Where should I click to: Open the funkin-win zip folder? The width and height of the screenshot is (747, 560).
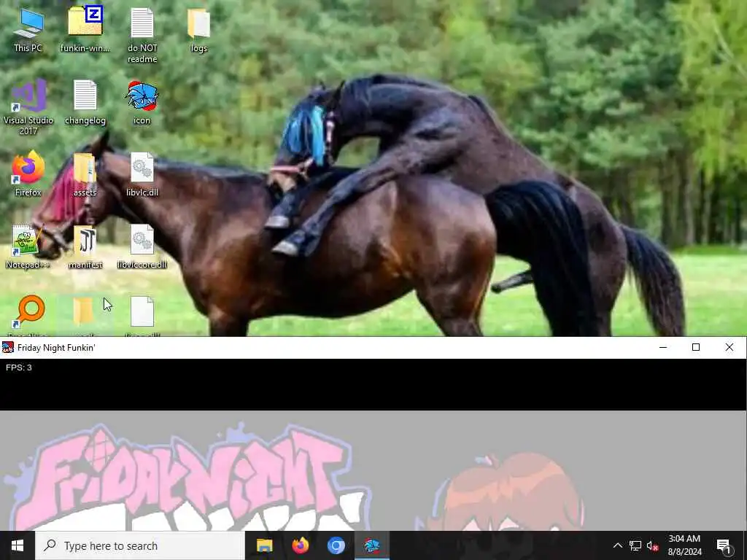pyautogui.click(x=85, y=29)
